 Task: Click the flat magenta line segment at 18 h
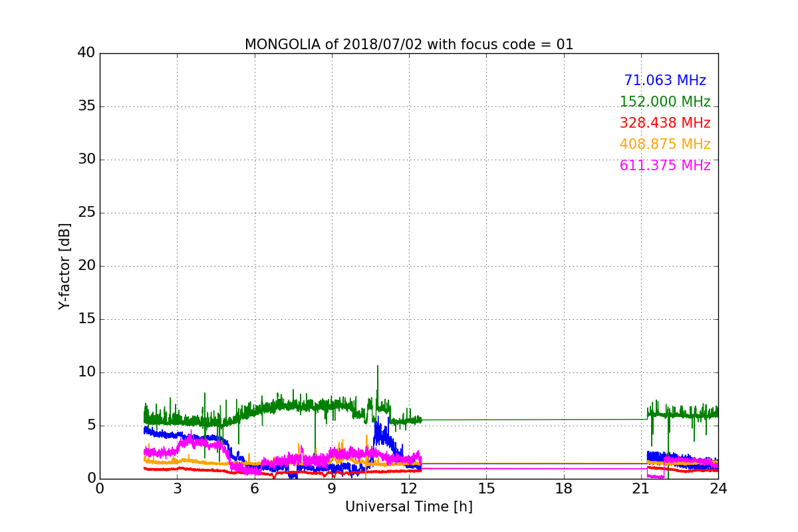(564, 469)
